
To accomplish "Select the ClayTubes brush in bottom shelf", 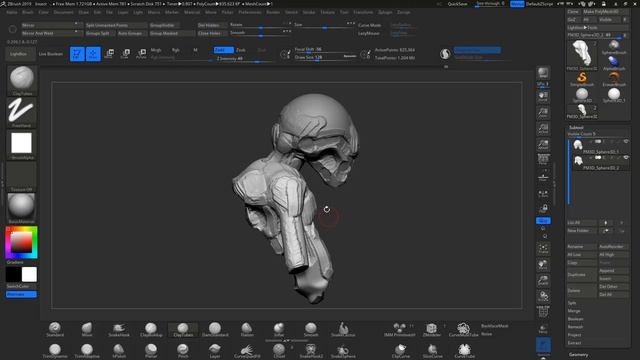I will click(183, 329).
